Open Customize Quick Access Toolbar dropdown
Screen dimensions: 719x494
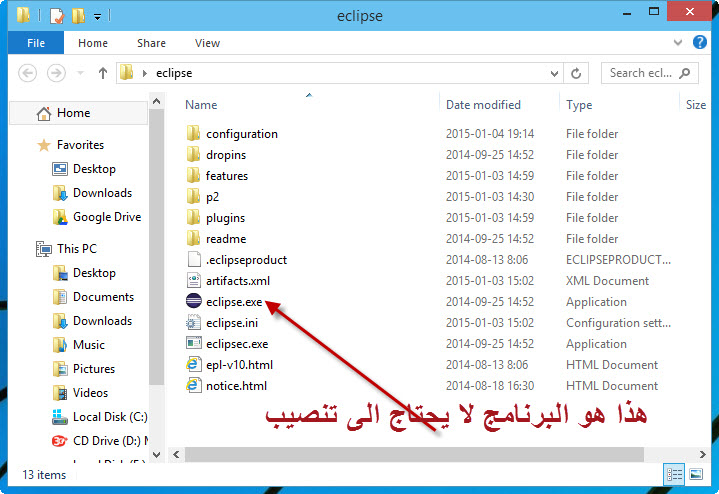click(x=98, y=17)
